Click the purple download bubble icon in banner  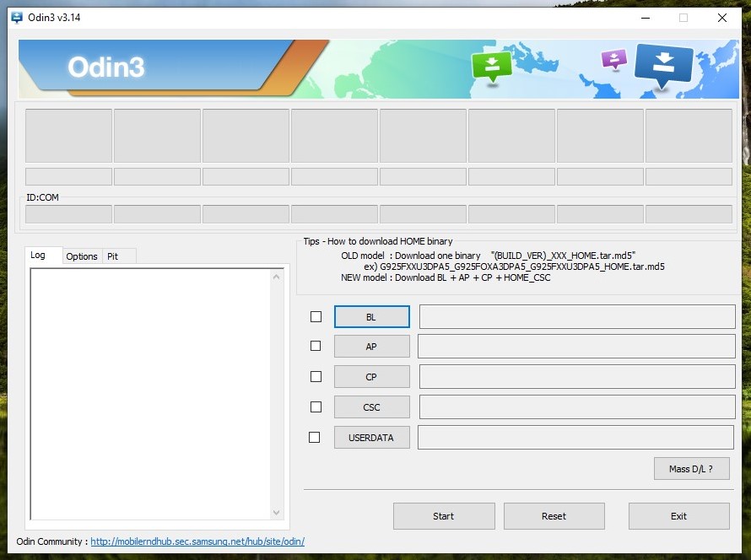coord(614,60)
